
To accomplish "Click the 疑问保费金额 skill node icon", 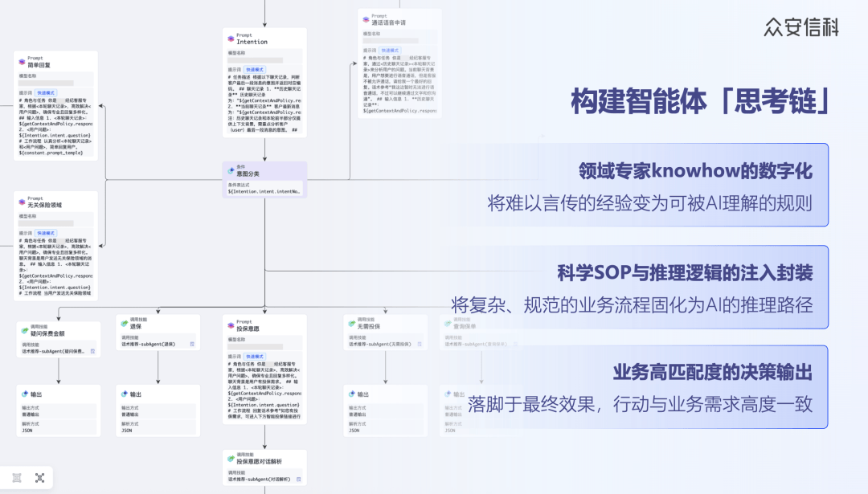I will click(x=24, y=330).
